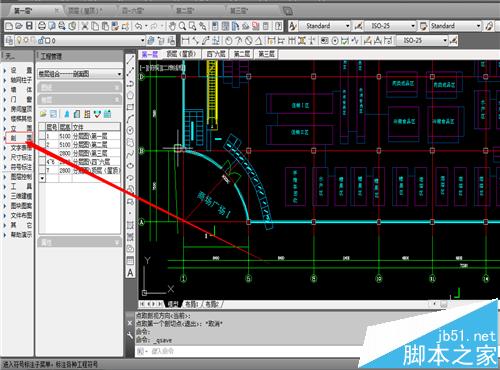The width and height of the screenshot is (500, 370).
Task: Select the Multiline Text A tool
Action: 130,273
